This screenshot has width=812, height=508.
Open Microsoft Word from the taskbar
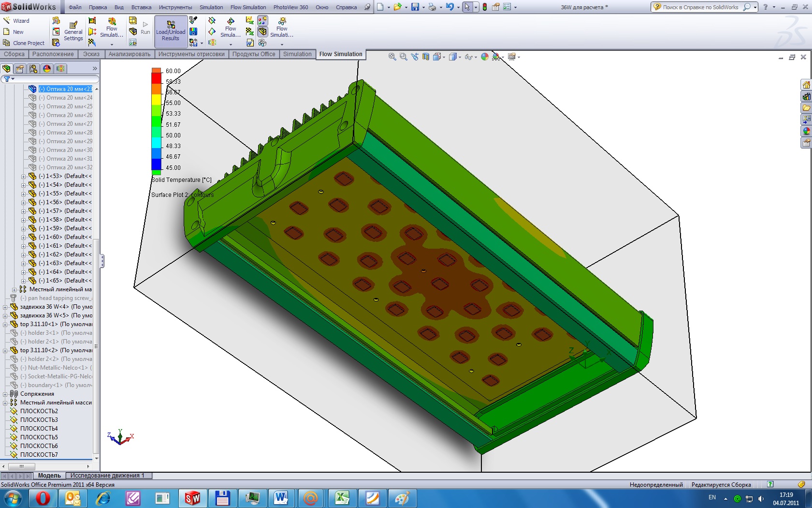(281, 498)
